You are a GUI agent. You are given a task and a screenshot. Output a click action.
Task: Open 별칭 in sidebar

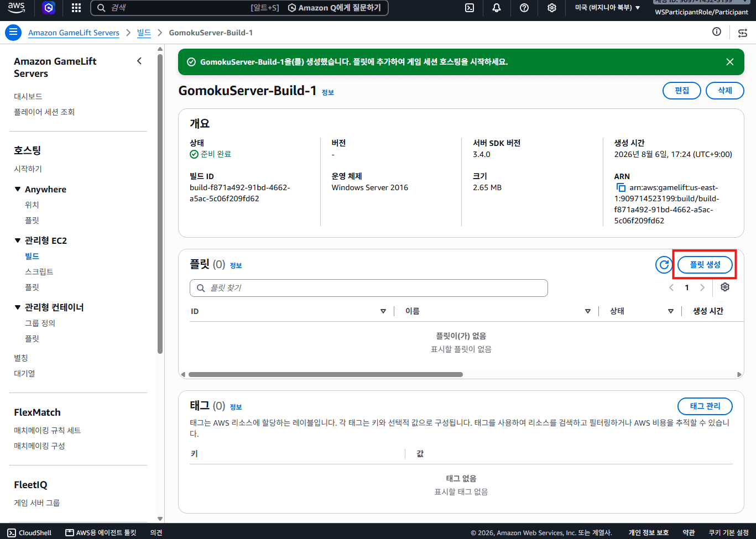[x=21, y=358]
